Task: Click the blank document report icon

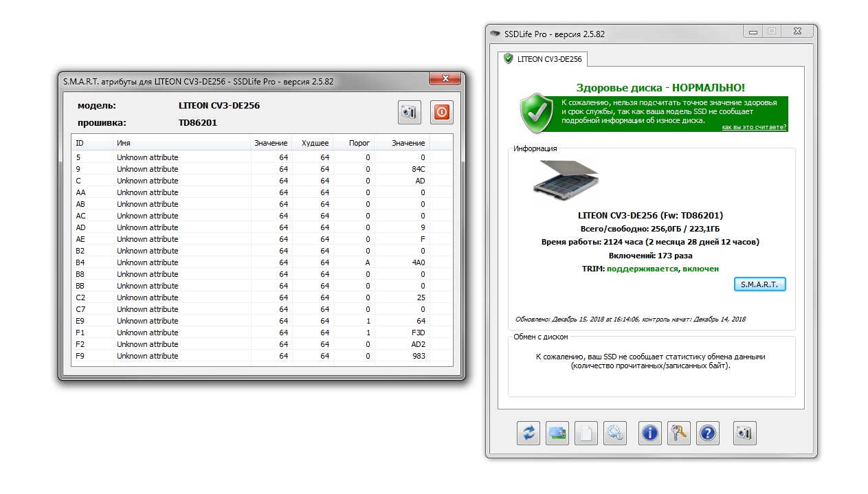Action: pyautogui.click(x=586, y=433)
